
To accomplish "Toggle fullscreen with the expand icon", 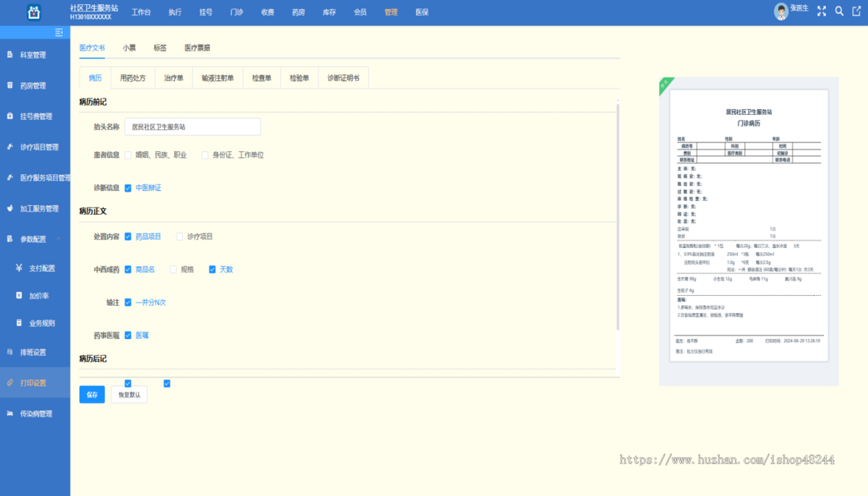I will point(822,12).
